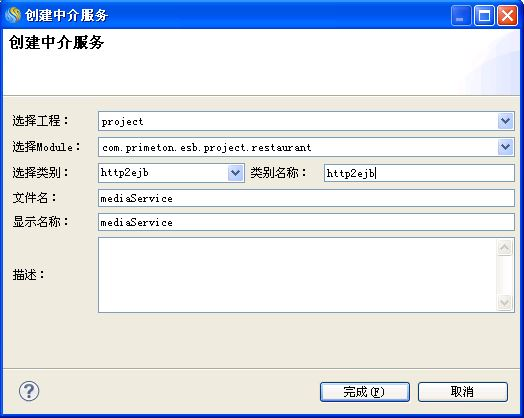Screen dimensions: 524x418
Task: Click inside the 描述 description text area
Action: point(297,275)
